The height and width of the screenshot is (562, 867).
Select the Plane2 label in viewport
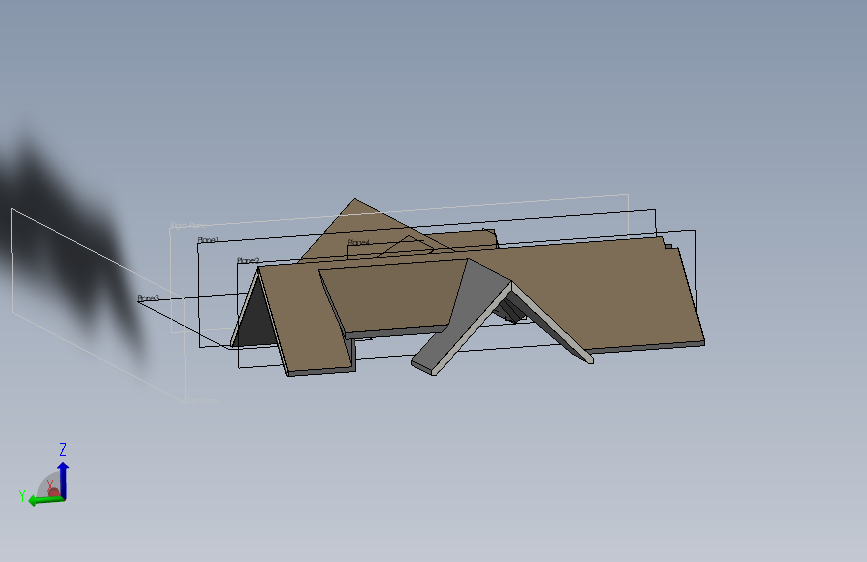[x=248, y=261]
